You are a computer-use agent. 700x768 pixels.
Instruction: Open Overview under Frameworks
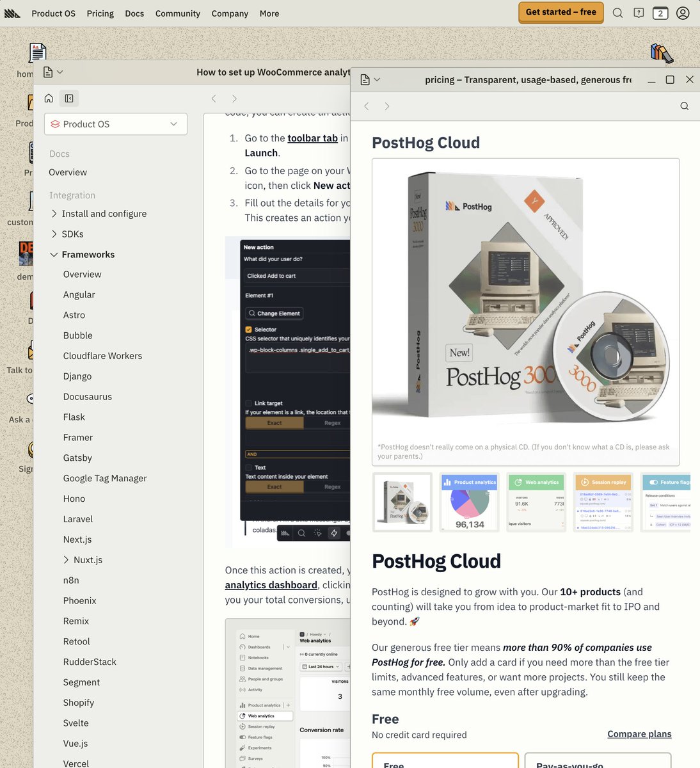tap(82, 275)
